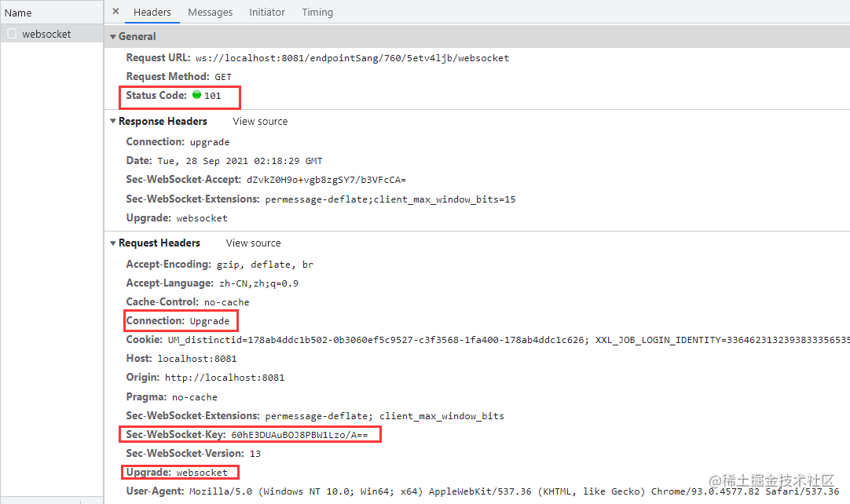This screenshot has height=504, width=850.
Task: Open the Messages tab
Action: point(211,12)
